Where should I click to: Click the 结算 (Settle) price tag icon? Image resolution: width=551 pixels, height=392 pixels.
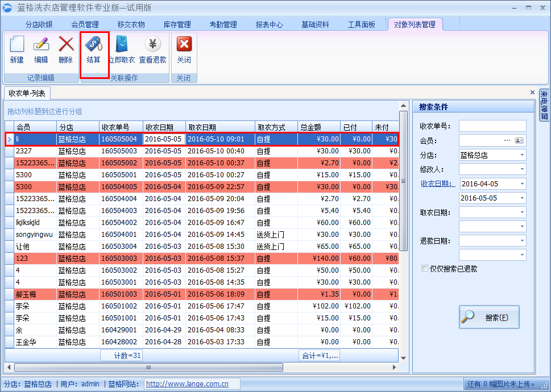(x=93, y=44)
